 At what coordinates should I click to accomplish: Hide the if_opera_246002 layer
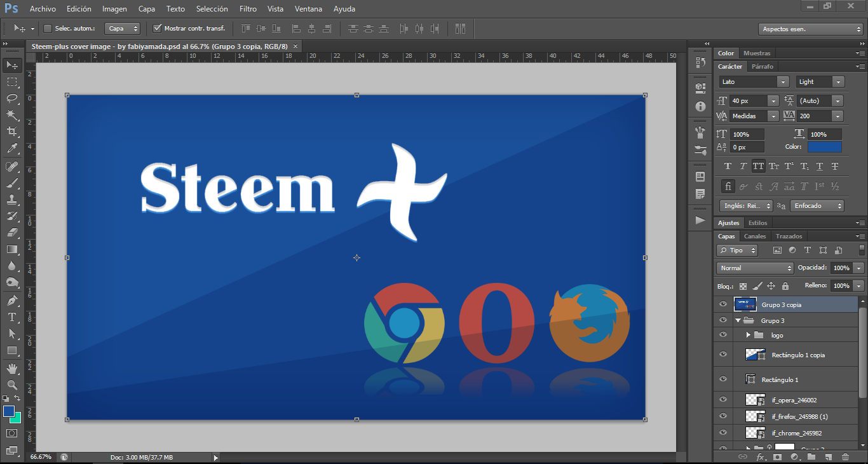[722, 400]
